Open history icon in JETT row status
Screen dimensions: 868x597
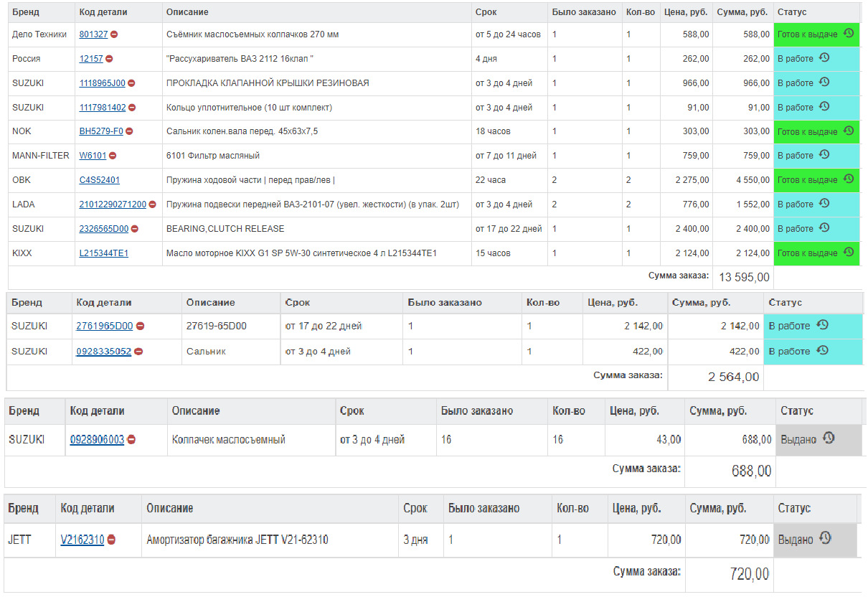(x=825, y=537)
